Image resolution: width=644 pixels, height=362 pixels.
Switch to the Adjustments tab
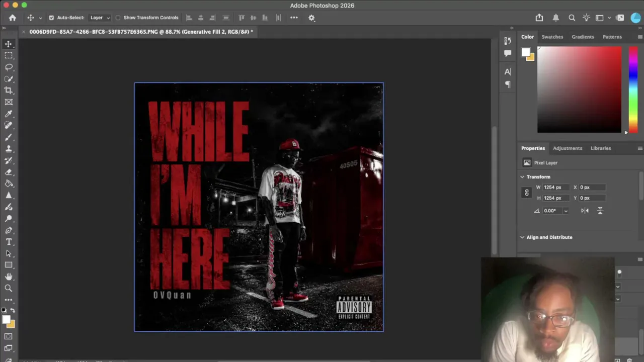[x=568, y=148]
